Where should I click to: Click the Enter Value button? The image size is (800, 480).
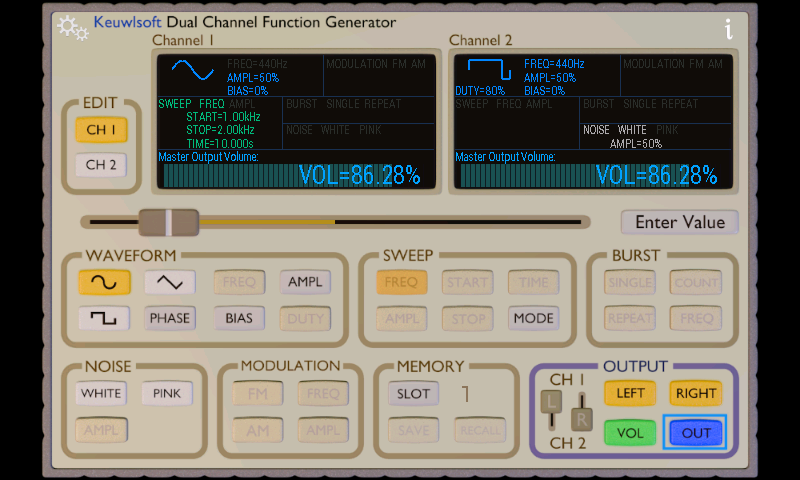tap(680, 222)
